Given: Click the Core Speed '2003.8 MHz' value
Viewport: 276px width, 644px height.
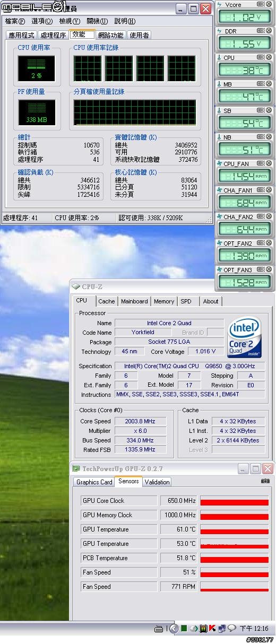Looking at the screenshot, I should tap(139, 421).
